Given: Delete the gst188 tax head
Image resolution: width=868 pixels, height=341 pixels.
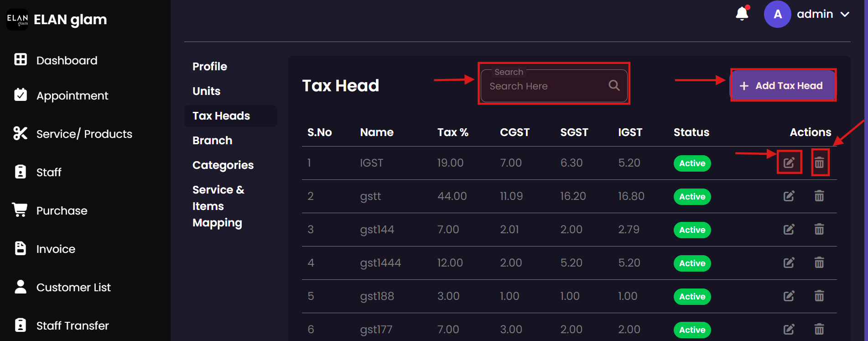Looking at the screenshot, I should (819, 296).
